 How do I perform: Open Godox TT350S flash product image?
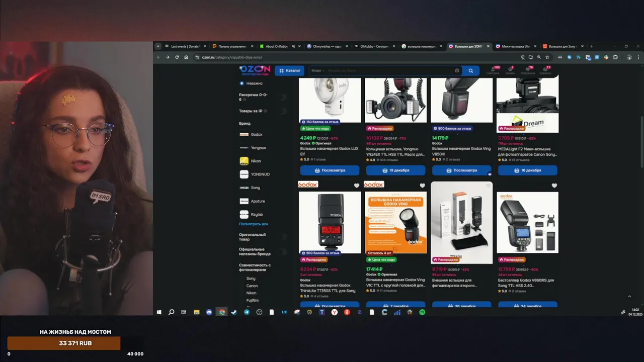(x=330, y=222)
